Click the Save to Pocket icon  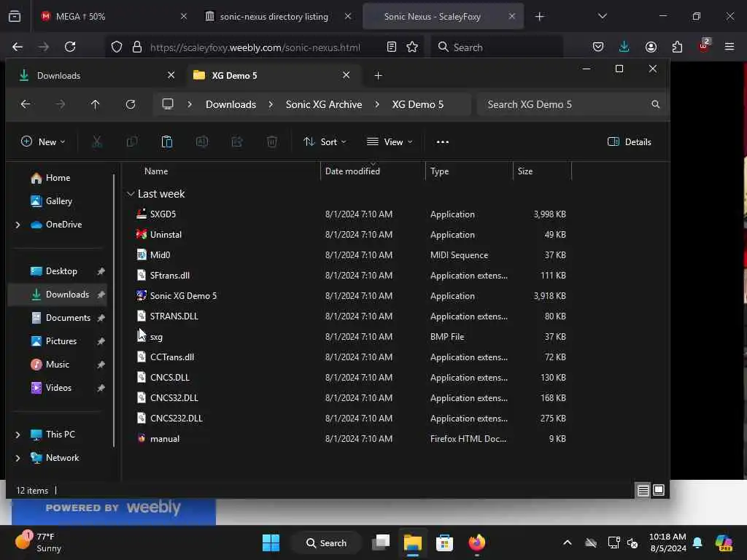tap(598, 47)
